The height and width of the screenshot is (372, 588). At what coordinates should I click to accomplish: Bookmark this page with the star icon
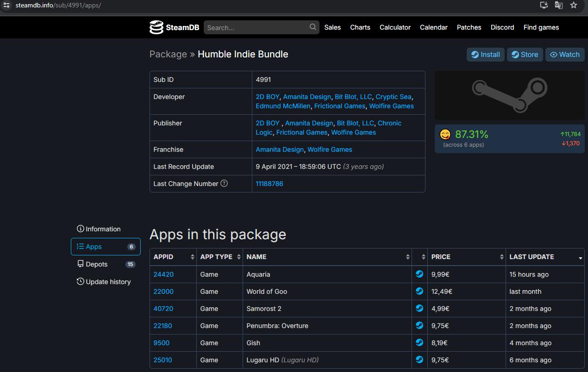574,5
